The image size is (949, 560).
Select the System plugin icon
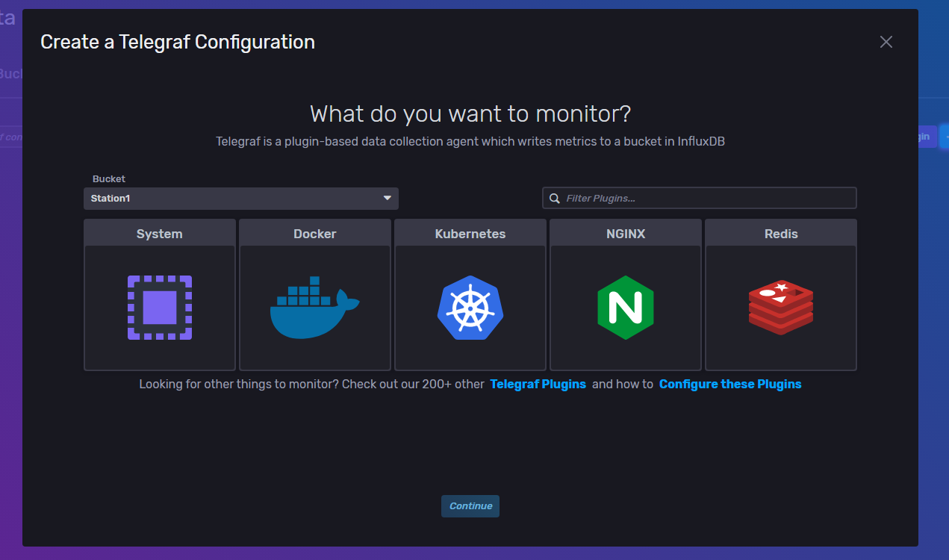160,308
